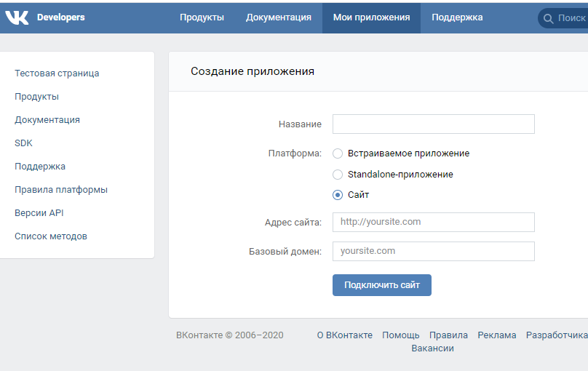The width and height of the screenshot is (588, 371).
Task: Open Список методов in the sidebar
Action: pyautogui.click(x=51, y=236)
